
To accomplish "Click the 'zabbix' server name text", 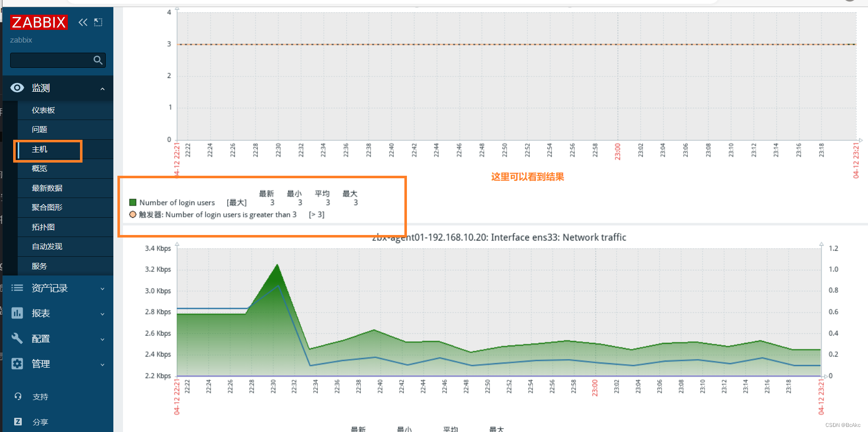I will pos(21,40).
